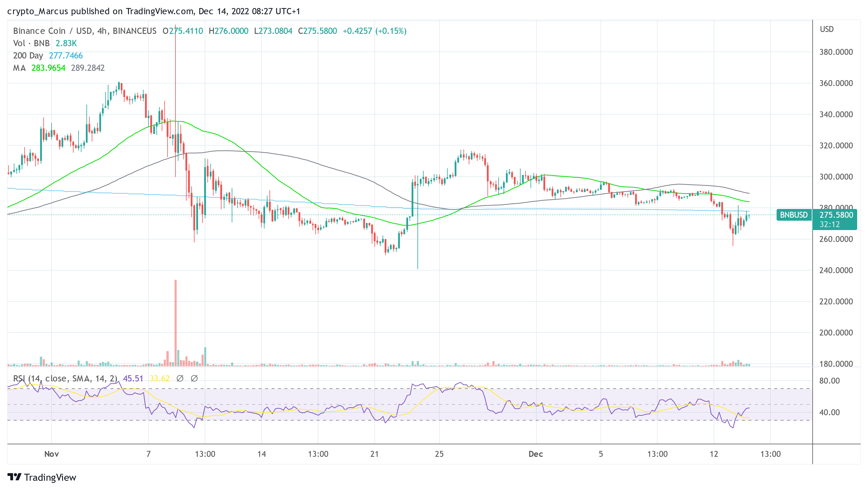Click the change value +0.4257 (+0.15%)

(x=375, y=31)
